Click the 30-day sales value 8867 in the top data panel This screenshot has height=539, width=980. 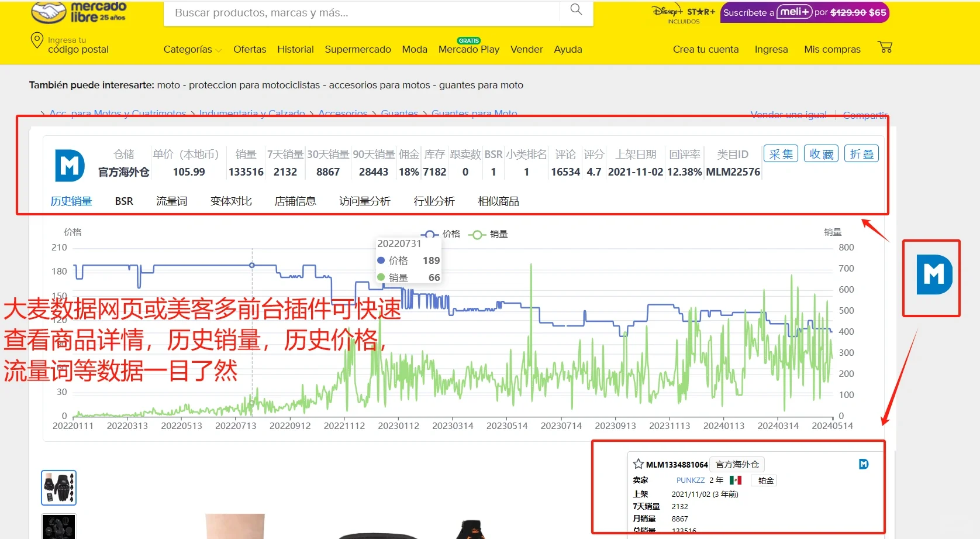click(x=328, y=172)
